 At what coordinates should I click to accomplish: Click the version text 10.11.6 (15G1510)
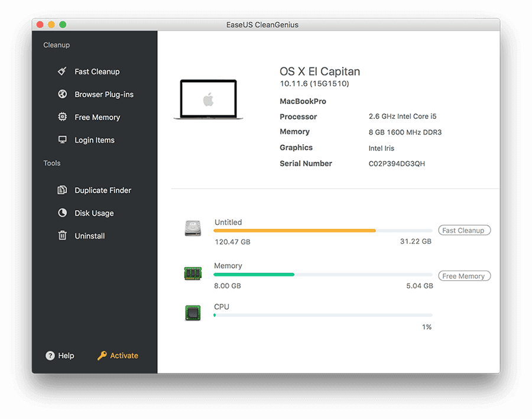click(314, 83)
